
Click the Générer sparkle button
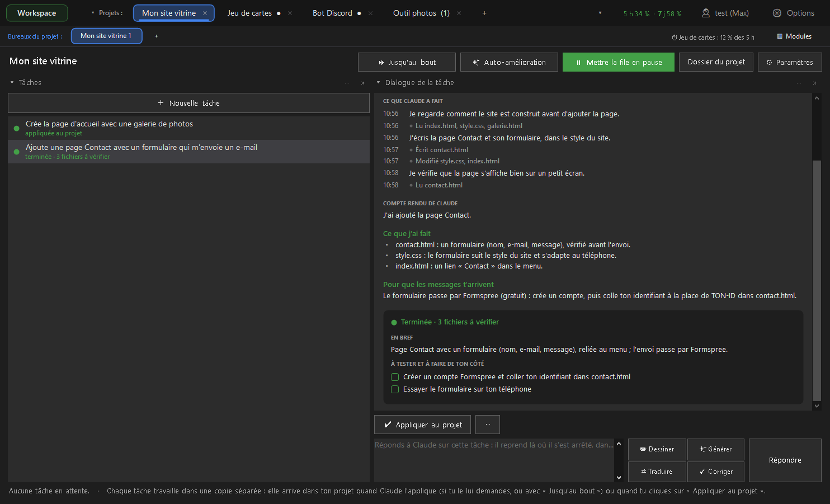(x=715, y=449)
